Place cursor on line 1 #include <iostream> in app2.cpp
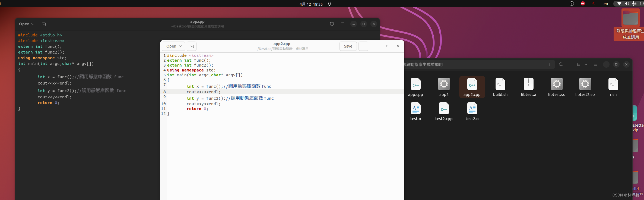Viewport: 644px width, 200px height. [190, 55]
